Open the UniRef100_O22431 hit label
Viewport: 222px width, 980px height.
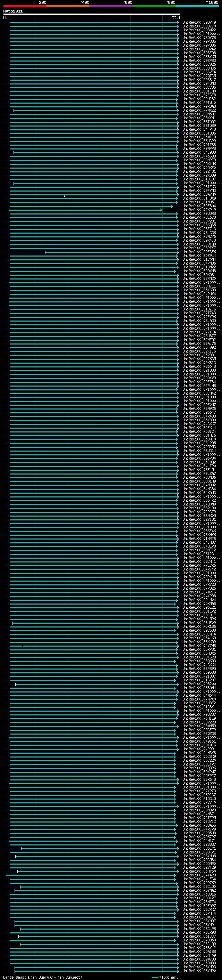[x=199, y=172]
